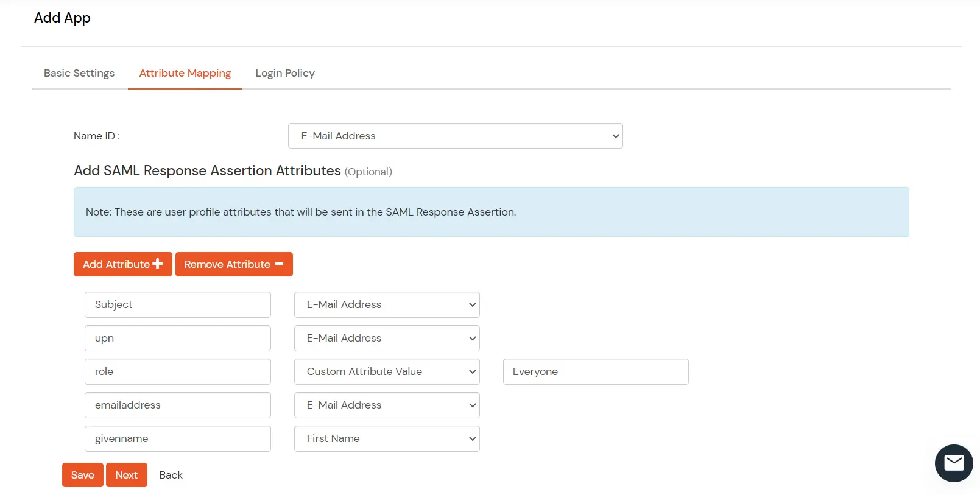Open the emailaddress row value dropdown
This screenshot has width=980, height=495.
pos(387,405)
